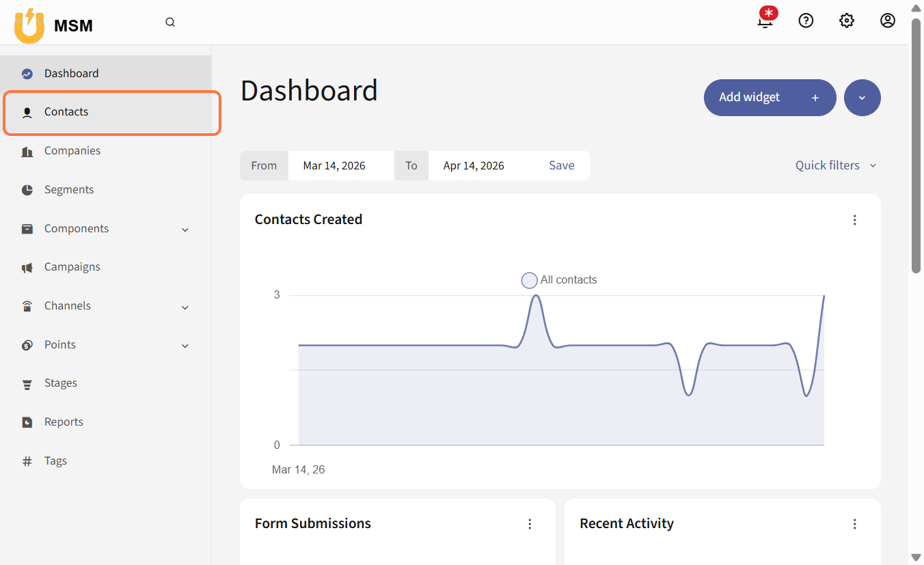Image resolution: width=924 pixels, height=565 pixels.
Task: Click the help question mark icon
Action: pos(806,21)
